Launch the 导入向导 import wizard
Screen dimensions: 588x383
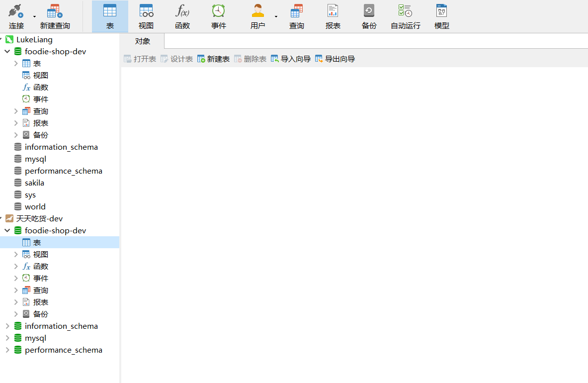pyautogui.click(x=291, y=59)
